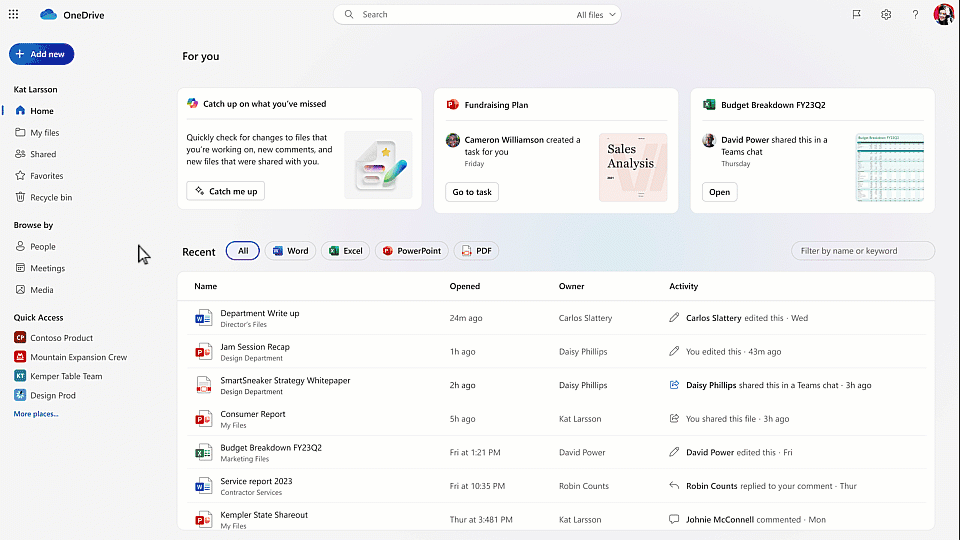Viewport: 960px width, 540px height.
Task: Click Open on Budget Breakdown card
Action: click(x=719, y=192)
